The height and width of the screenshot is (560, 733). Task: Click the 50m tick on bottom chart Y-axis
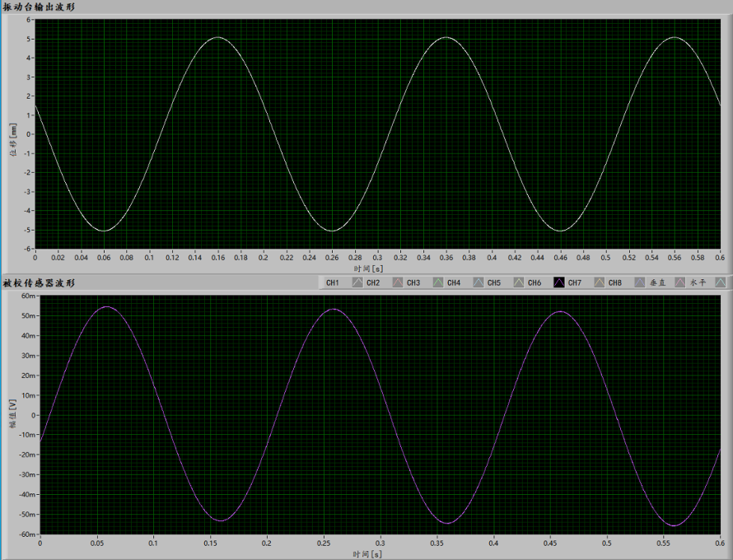[x=29, y=316]
